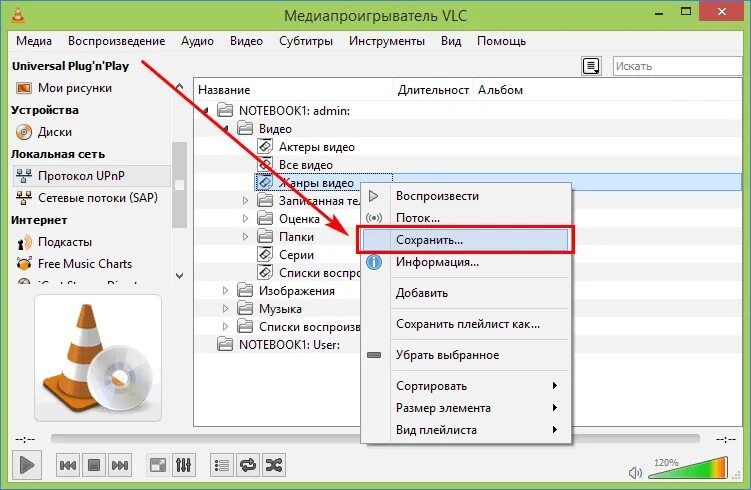Choose Воспроизвести in context menu
The width and height of the screenshot is (751, 490).
tap(466, 196)
